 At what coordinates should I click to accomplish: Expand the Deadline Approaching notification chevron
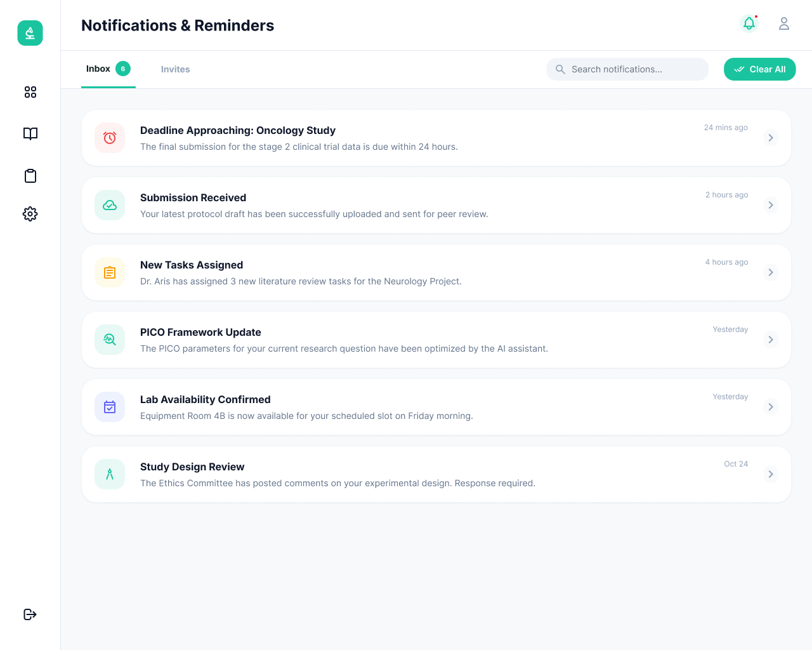(x=771, y=138)
